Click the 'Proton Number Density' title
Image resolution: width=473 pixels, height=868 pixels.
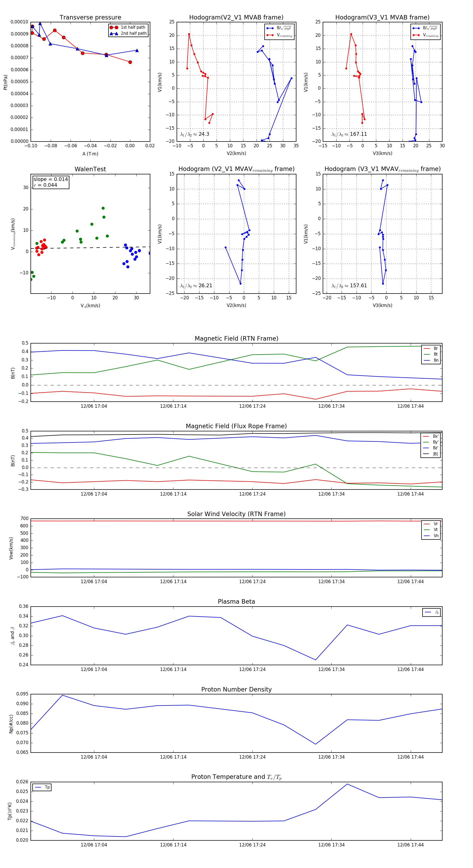tap(236, 689)
